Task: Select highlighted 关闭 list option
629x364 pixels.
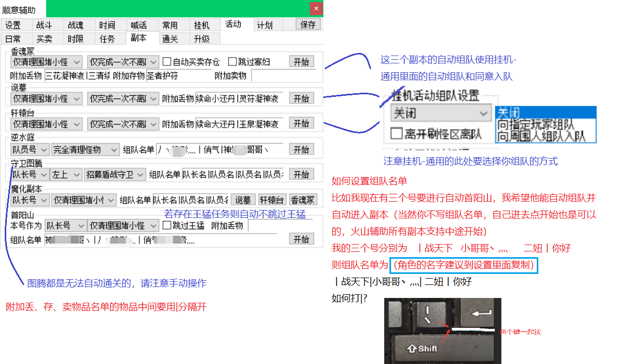Action: (546, 113)
